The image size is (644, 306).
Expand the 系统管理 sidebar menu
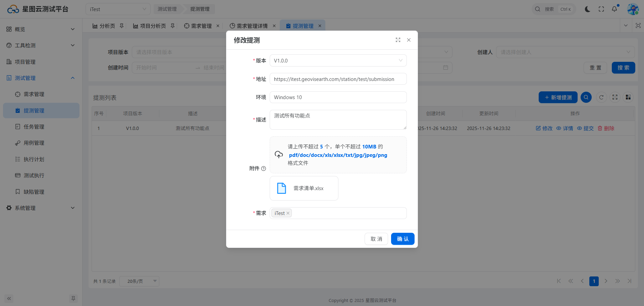tap(40, 208)
